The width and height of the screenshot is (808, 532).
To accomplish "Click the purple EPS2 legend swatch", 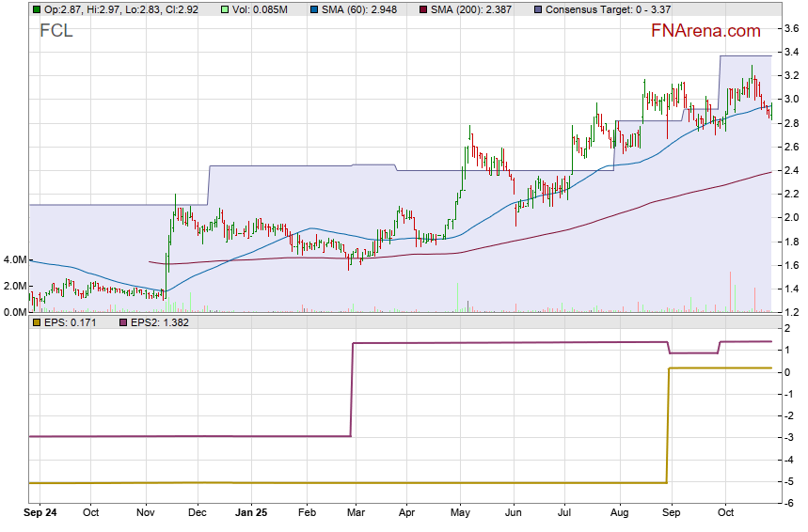I will (x=123, y=322).
